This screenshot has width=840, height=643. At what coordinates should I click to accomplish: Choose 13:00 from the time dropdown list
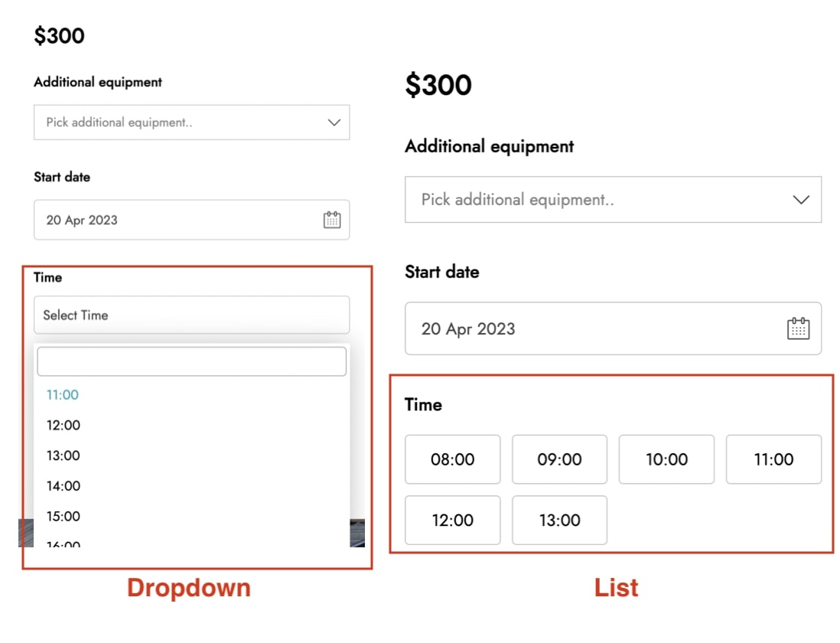192,456
